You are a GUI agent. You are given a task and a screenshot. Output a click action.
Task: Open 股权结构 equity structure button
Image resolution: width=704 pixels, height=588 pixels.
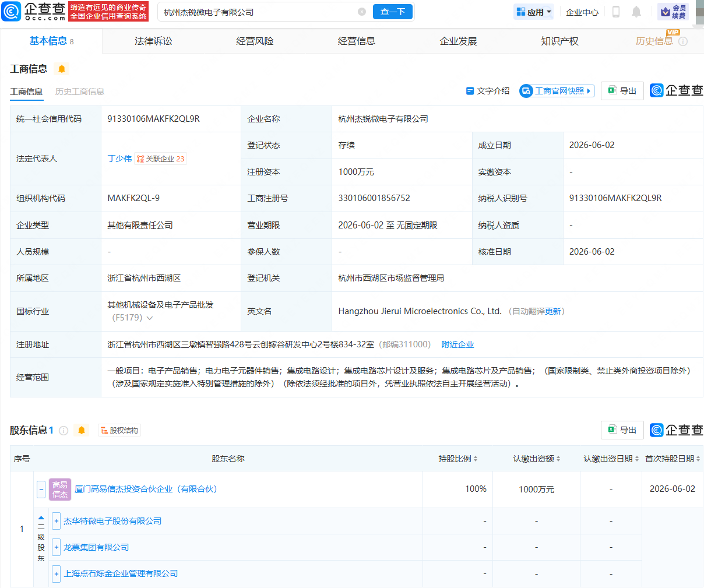point(119,431)
